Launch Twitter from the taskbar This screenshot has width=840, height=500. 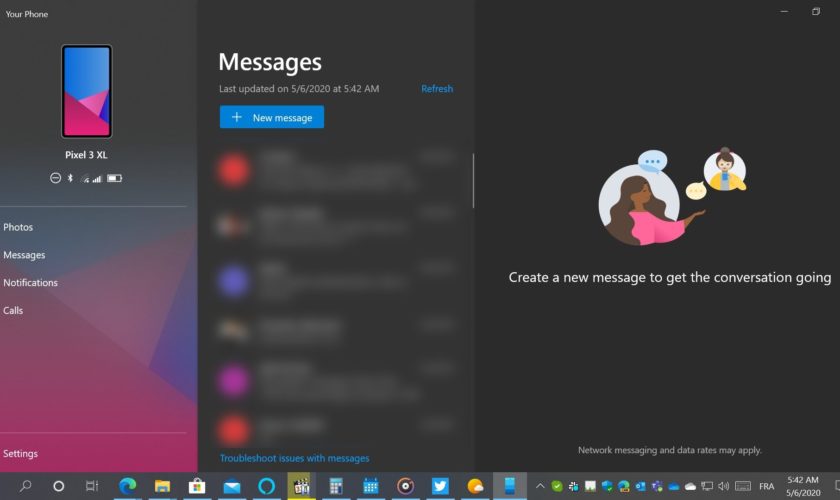pyautogui.click(x=440, y=486)
